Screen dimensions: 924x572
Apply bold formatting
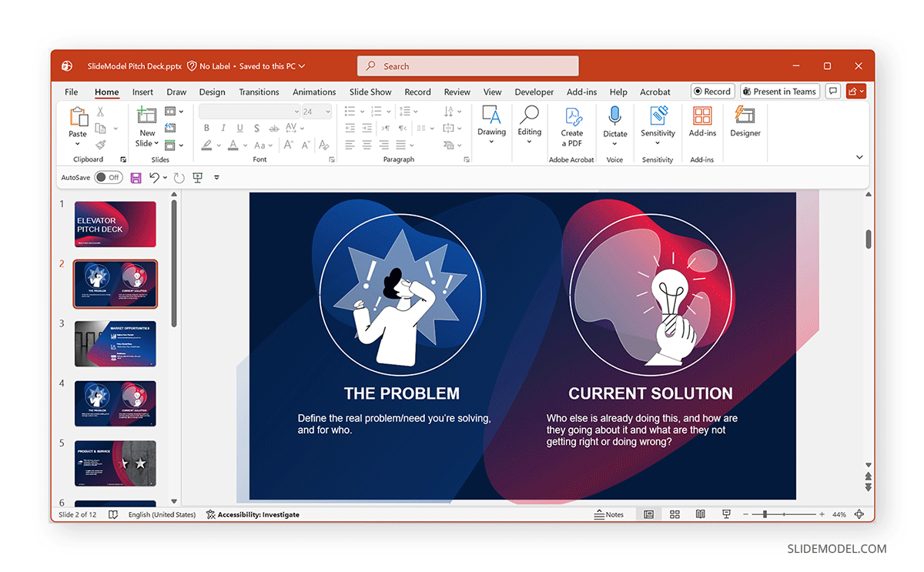pos(206,128)
